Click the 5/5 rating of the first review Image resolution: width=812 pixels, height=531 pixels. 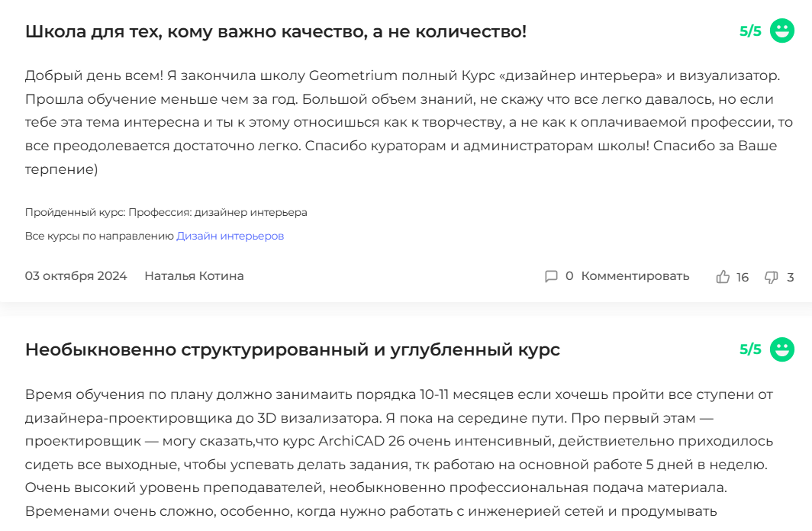tap(750, 31)
